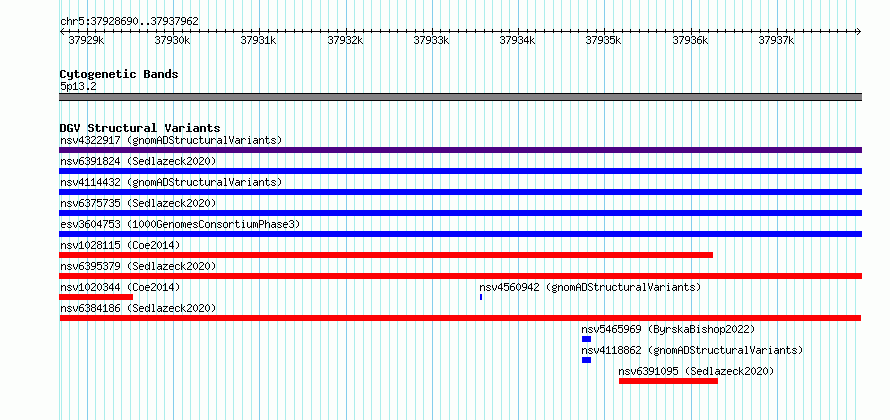Click the DGV Structural Variants track title
The image size is (890, 420).
(x=140, y=128)
